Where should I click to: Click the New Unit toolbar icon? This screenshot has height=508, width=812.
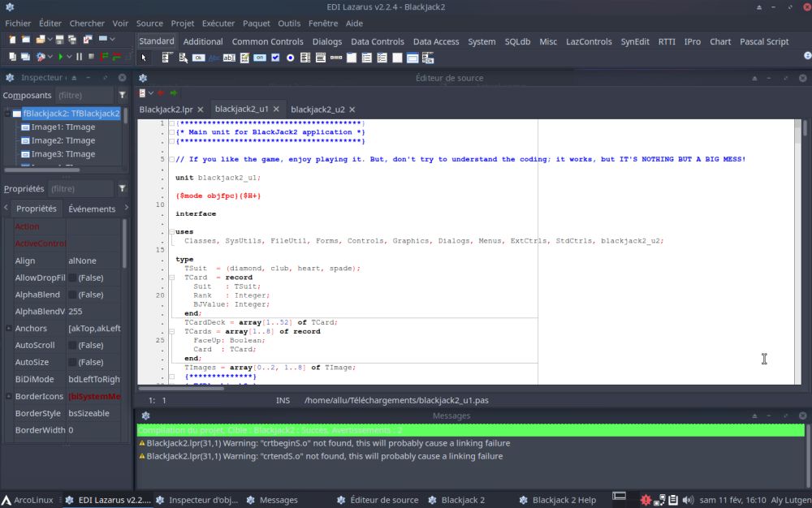tap(12, 39)
